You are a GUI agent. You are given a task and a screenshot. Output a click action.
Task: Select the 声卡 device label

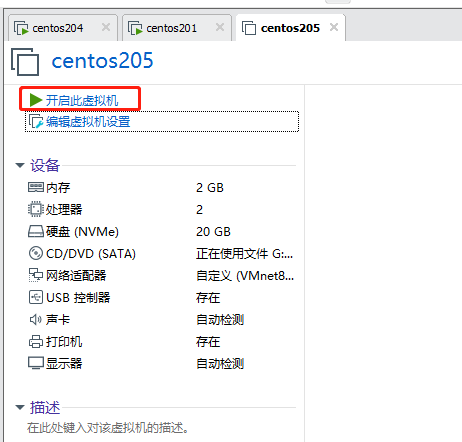[x=58, y=320]
